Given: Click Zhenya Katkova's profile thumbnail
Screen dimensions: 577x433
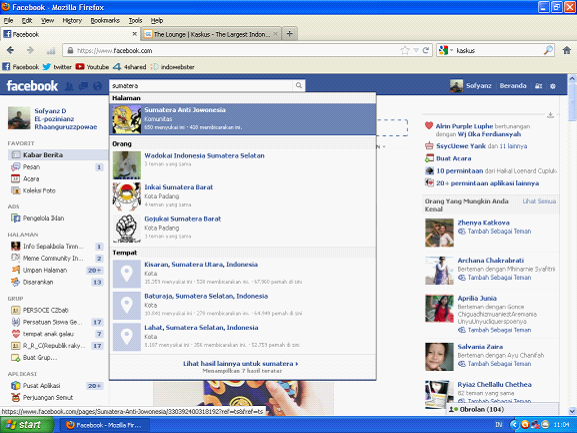Looking at the screenshot, I should coord(439,233).
